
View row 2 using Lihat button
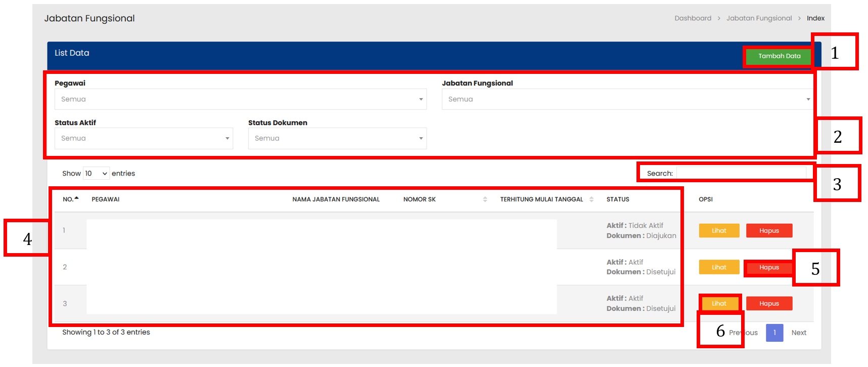coord(719,267)
